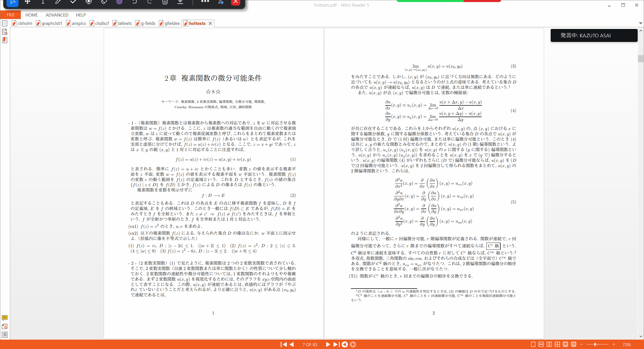
Task: Open the Comments panel at bottom left
Action: [5, 318]
